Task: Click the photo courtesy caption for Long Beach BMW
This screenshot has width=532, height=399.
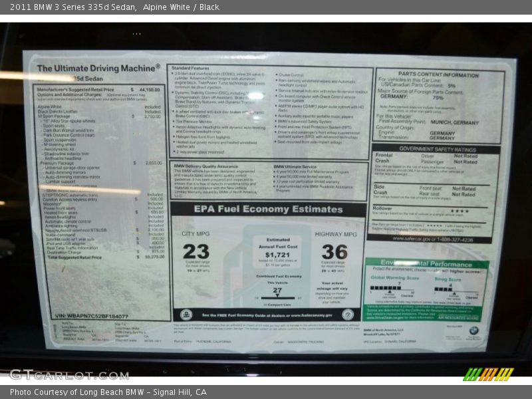Action: 108,392
